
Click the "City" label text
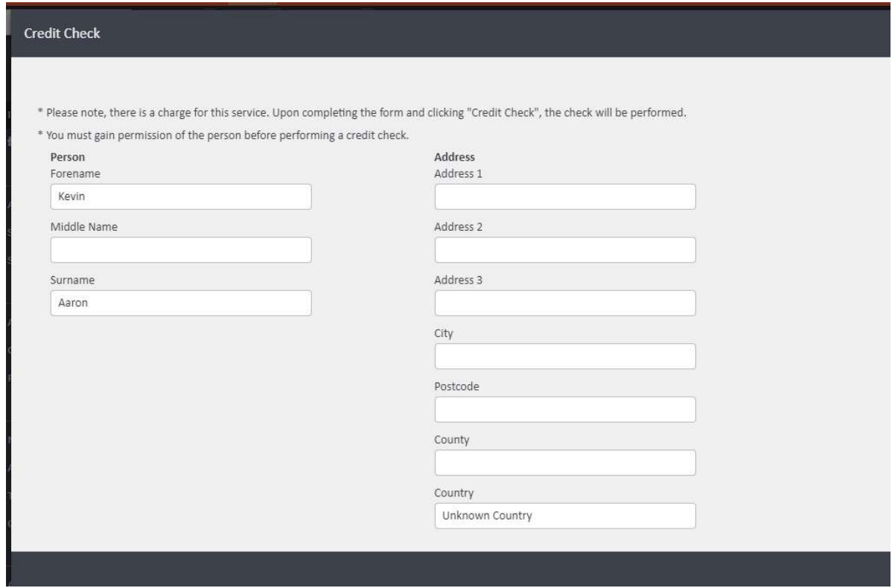coord(444,333)
